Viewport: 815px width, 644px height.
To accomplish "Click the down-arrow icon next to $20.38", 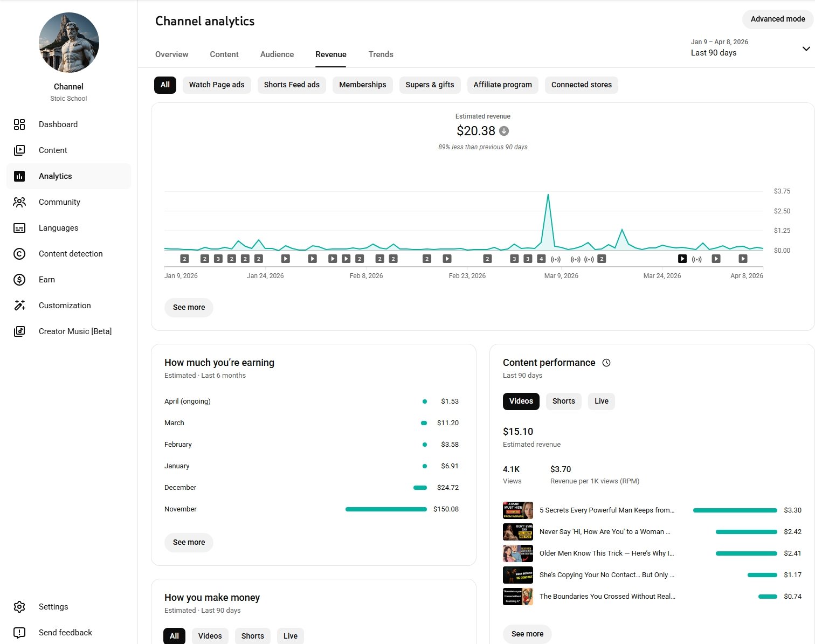I will click(x=504, y=131).
